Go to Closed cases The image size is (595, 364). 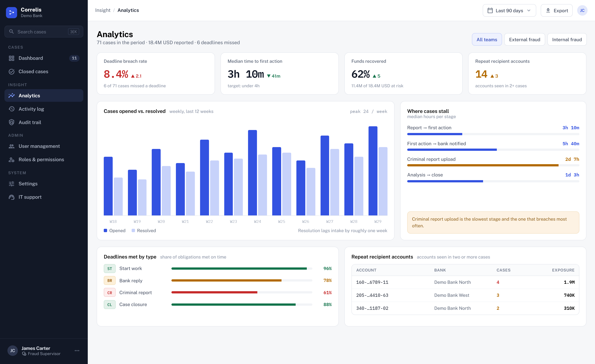(x=44, y=72)
